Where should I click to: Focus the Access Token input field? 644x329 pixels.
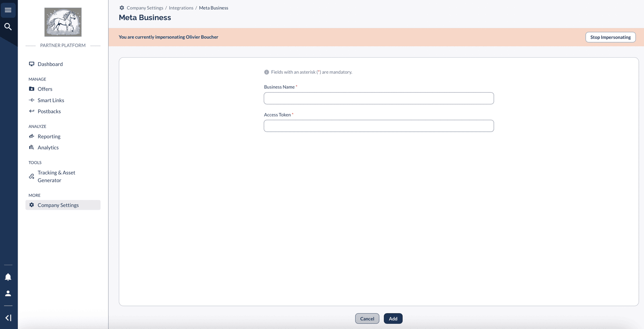[x=379, y=126]
